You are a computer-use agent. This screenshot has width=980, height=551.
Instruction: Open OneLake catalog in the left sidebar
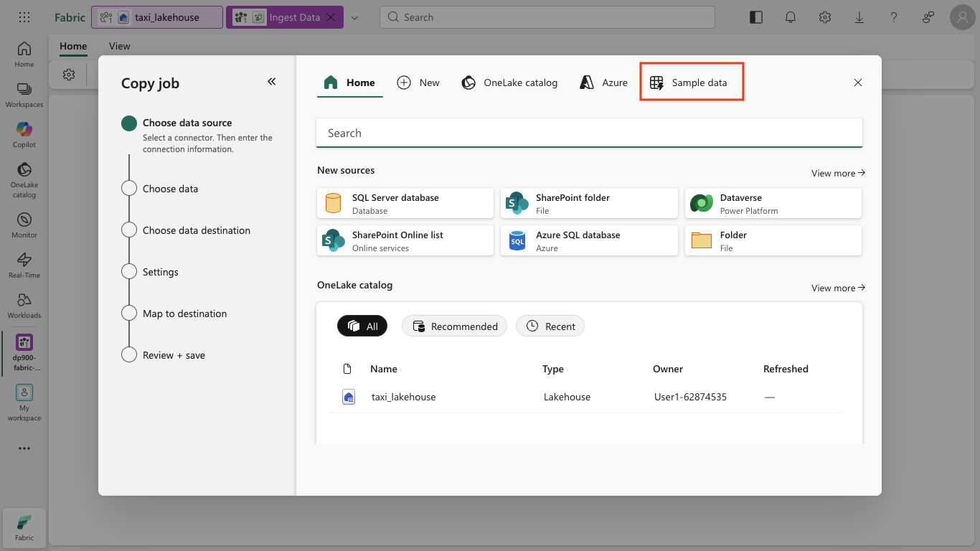pos(24,179)
